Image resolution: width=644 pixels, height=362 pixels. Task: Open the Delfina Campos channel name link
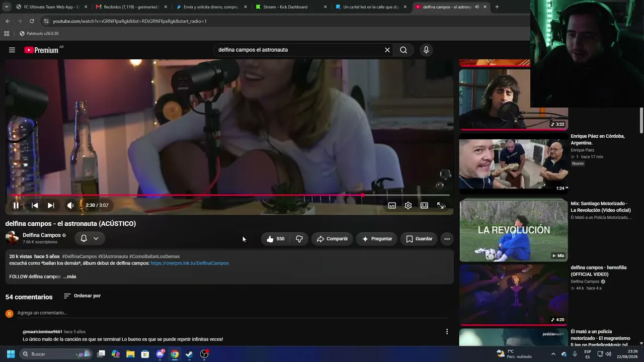coord(42,235)
